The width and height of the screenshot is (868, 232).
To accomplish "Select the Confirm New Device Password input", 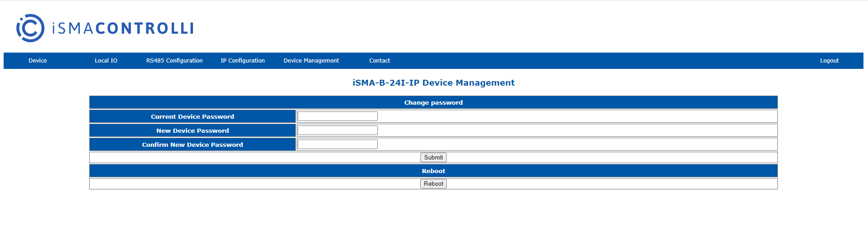I will (338, 145).
